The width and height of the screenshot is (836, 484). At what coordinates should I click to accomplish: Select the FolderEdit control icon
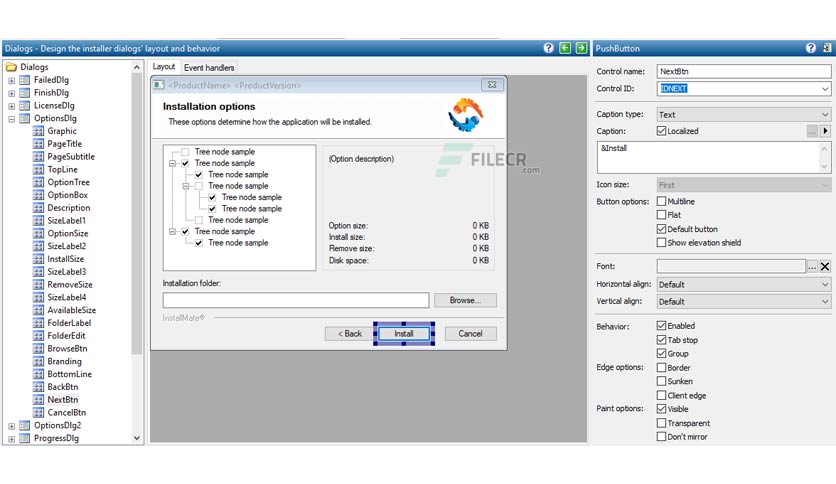coord(38,336)
